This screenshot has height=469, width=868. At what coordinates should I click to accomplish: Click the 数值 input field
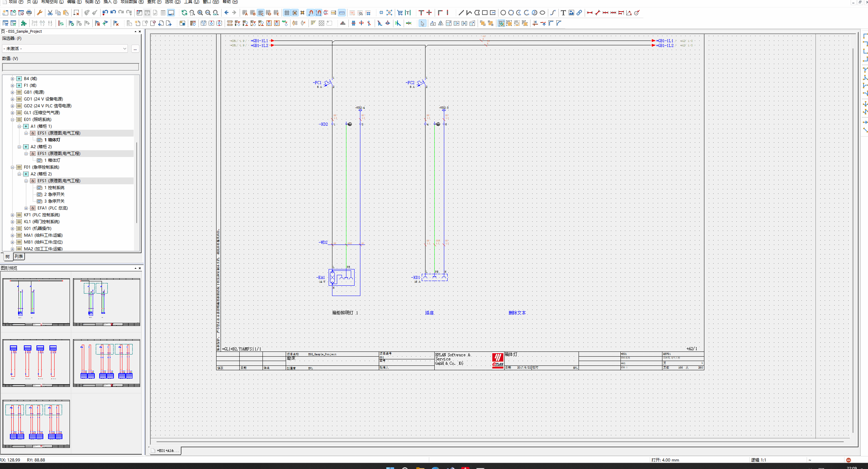(x=71, y=67)
